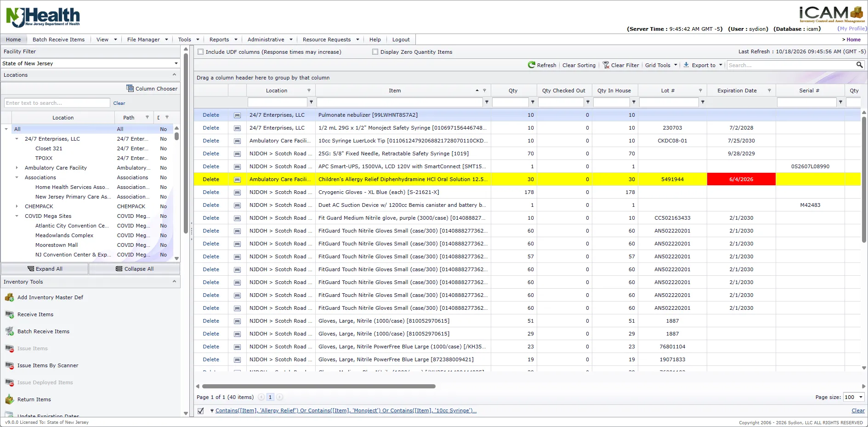Open the Resource Requests menu
This screenshot has width=868, height=427.
(330, 40)
